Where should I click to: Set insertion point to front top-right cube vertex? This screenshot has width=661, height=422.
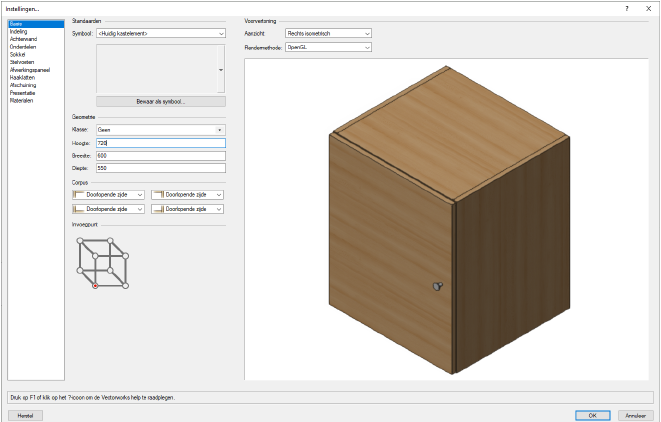126,255
